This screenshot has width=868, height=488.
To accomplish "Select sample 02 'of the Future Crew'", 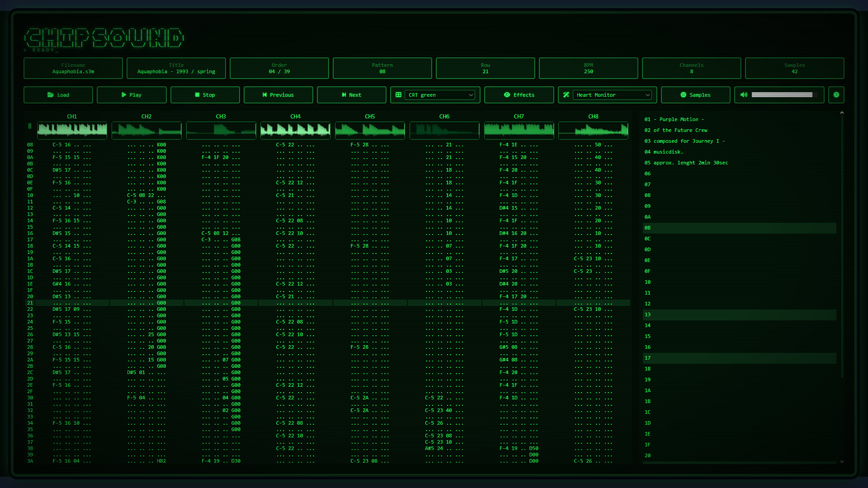I will coord(740,130).
